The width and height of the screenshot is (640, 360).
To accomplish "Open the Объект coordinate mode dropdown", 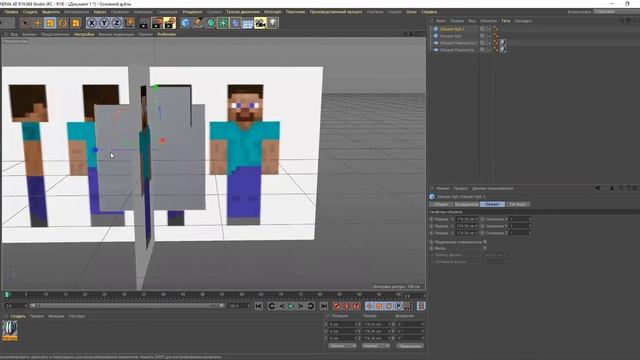I will 342,346.
